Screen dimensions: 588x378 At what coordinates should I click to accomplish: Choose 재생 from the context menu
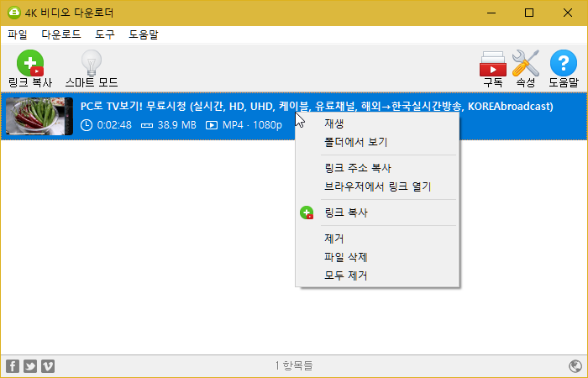(x=377, y=123)
